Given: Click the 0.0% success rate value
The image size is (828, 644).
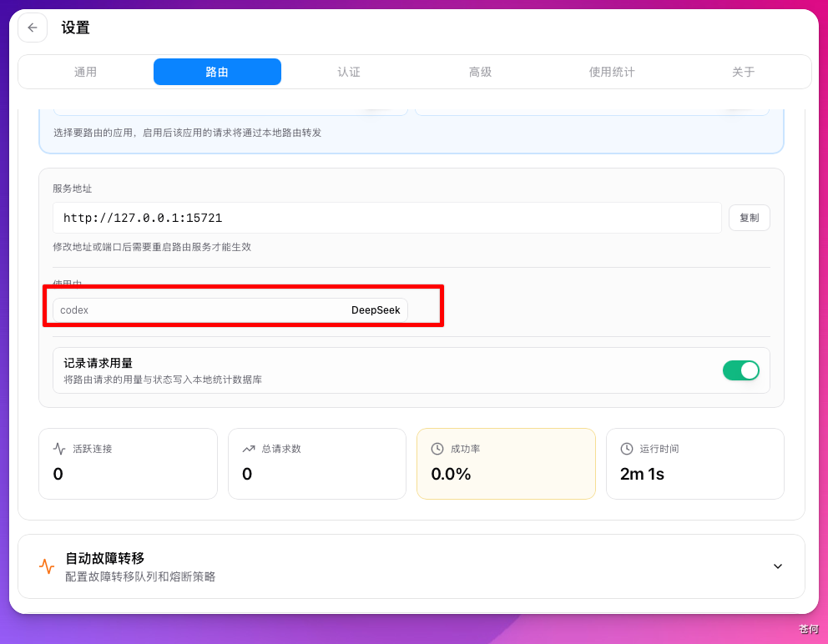Looking at the screenshot, I should coord(451,474).
